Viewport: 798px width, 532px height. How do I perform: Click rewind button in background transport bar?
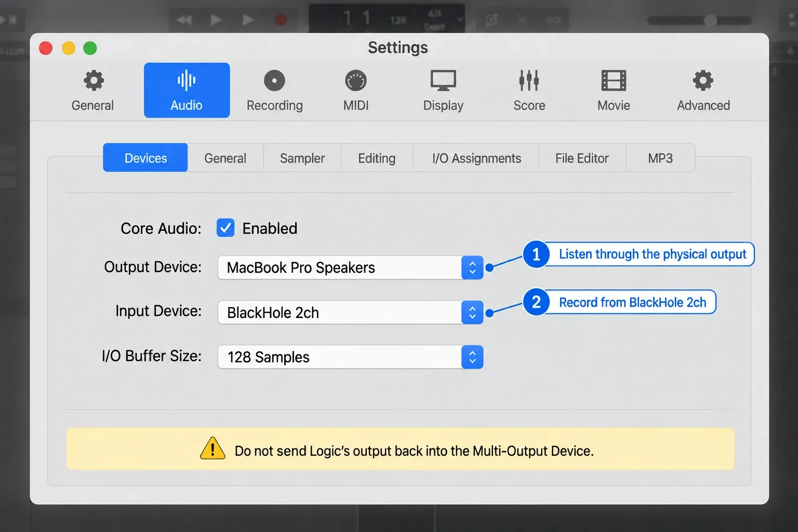tap(184, 20)
